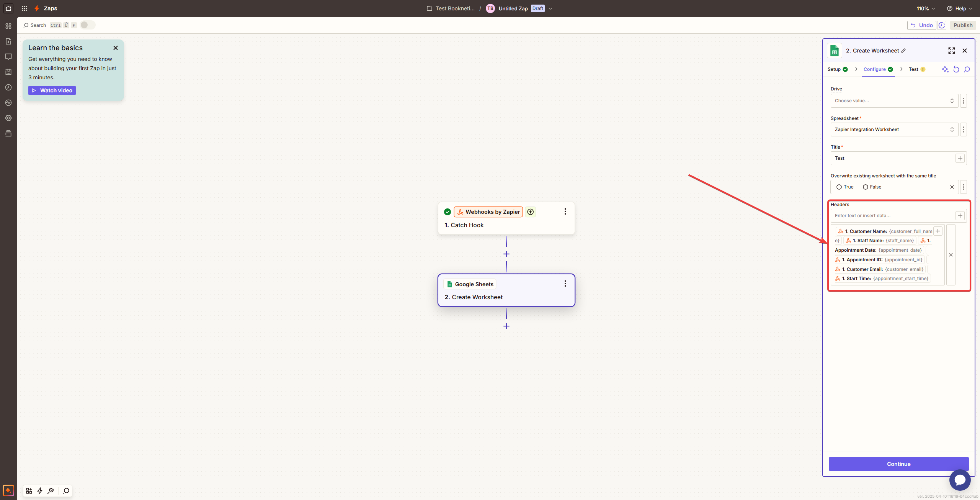Open the zoom level 110% dropdown
980x500 pixels.
926,8
